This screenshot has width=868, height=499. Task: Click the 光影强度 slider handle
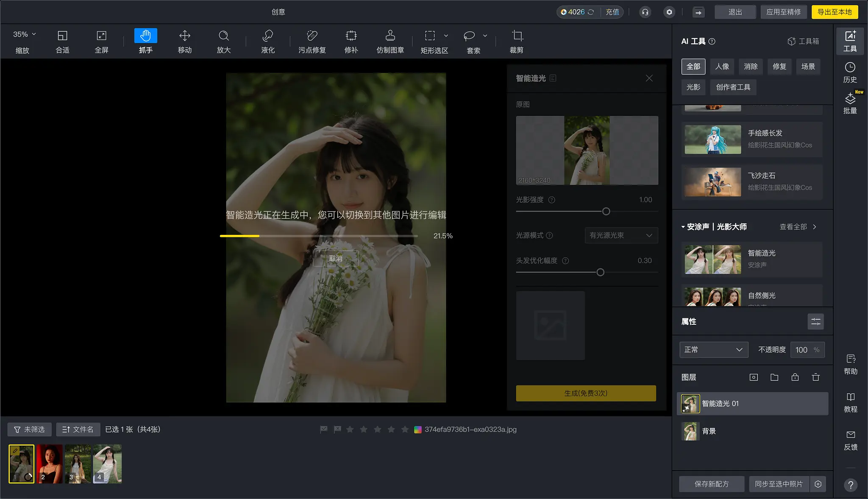[606, 211]
